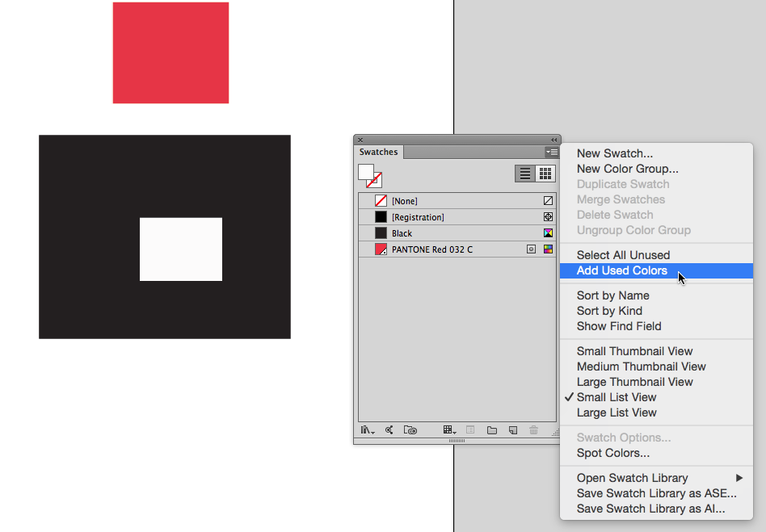
Task: Enable Small List View
Action: point(617,397)
